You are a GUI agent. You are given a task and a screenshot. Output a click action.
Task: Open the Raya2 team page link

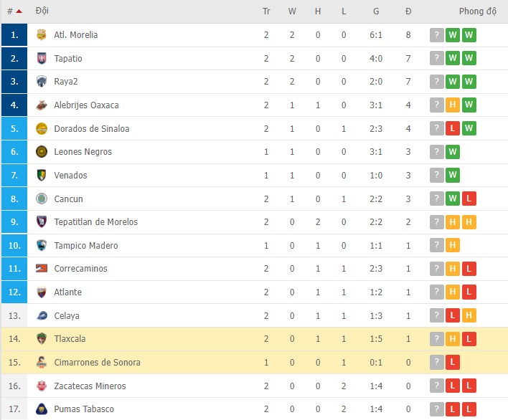tap(66, 82)
